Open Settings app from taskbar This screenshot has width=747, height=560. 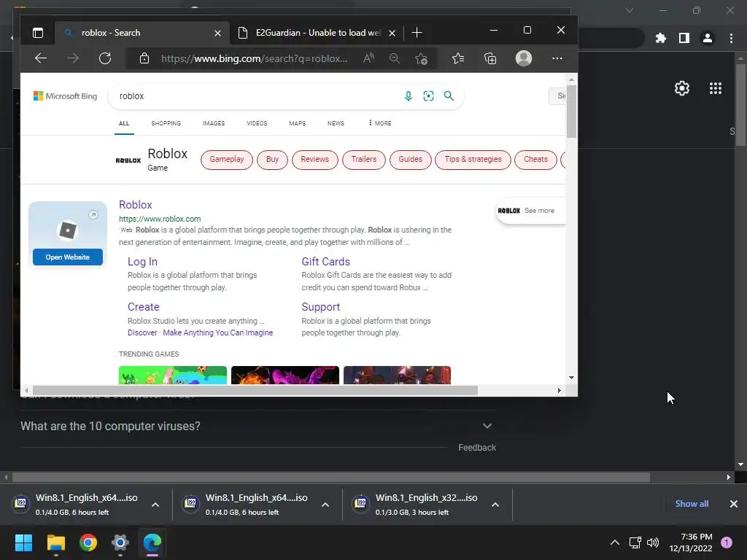pos(120,542)
